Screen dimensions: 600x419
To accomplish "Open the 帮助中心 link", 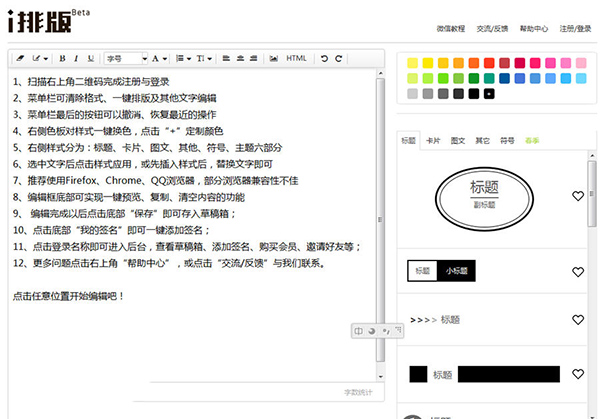I will tap(534, 29).
